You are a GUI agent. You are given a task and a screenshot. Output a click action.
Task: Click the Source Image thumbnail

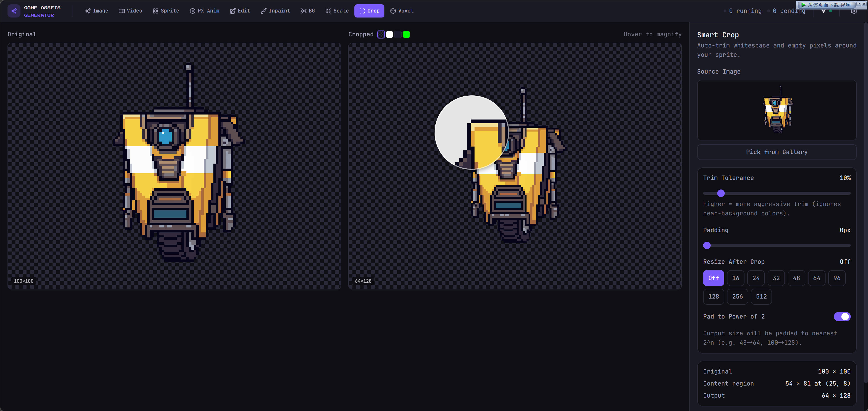pyautogui.click(x=776, y=110)
